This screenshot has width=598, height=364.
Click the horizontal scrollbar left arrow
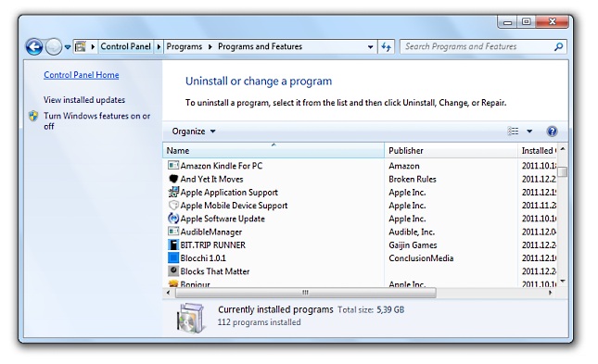(169, 293)
